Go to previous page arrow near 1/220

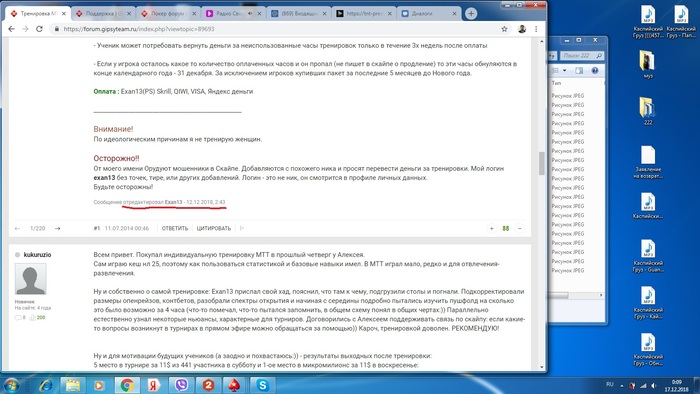click(17, 228)
